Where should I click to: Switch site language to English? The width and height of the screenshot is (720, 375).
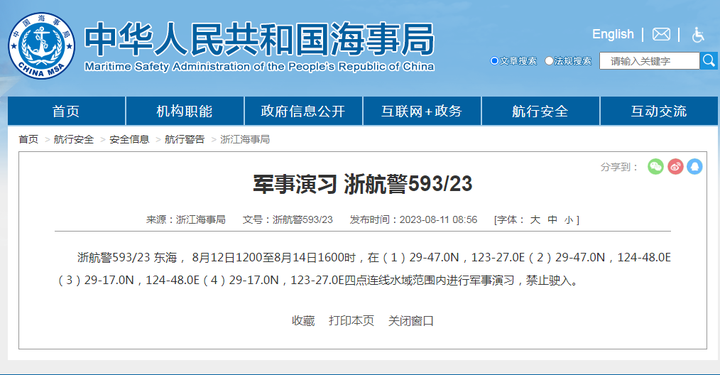point(613,34)
